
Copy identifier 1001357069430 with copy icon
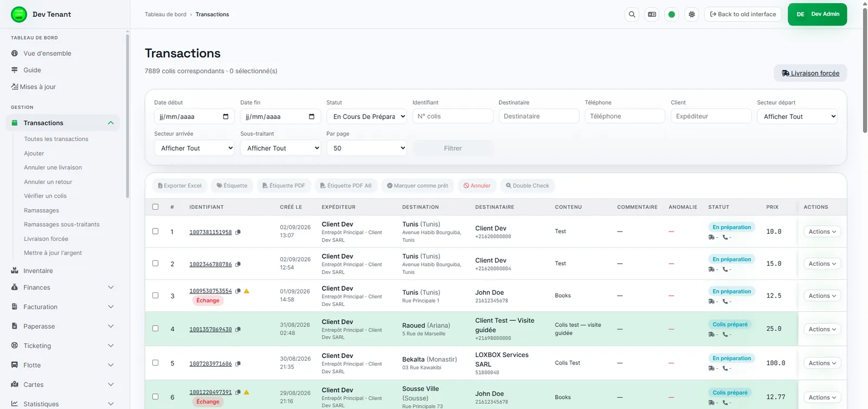pos(238,329)
